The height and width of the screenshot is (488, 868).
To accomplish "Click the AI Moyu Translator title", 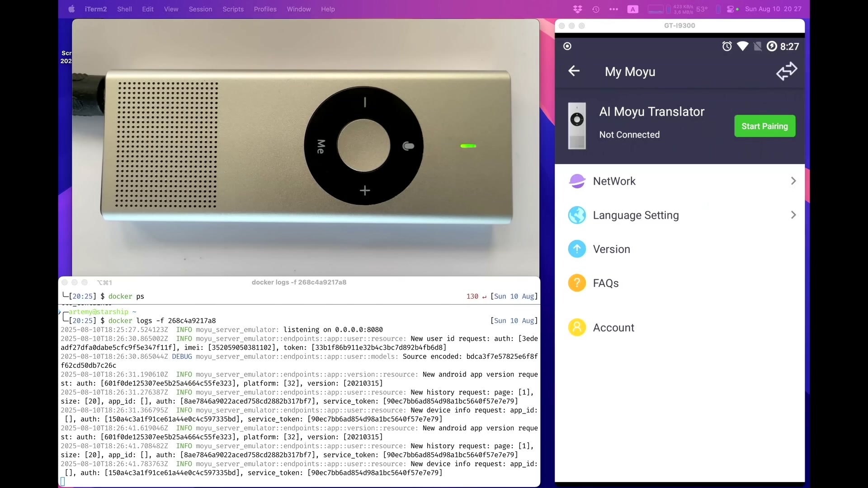I will tap(651, 112).
